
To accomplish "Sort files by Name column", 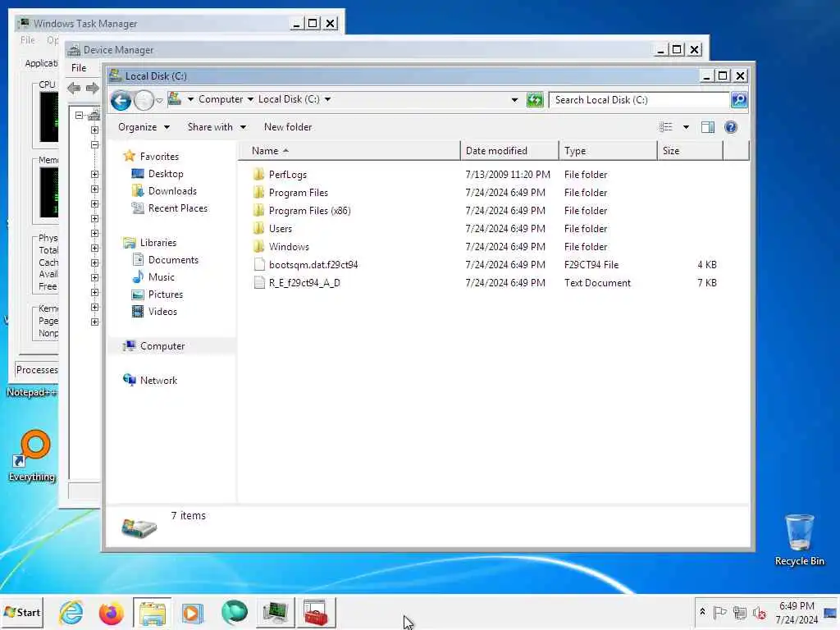I will 349,151.
